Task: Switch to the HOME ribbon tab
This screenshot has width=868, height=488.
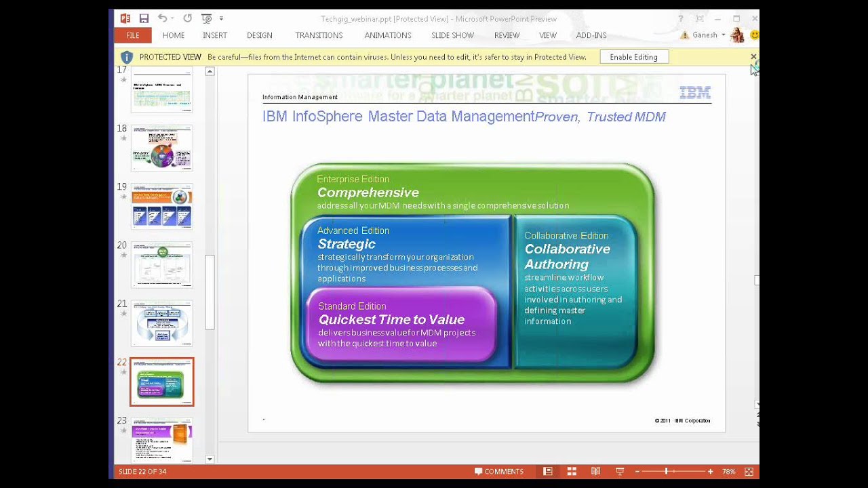Action: pos(174,35)
